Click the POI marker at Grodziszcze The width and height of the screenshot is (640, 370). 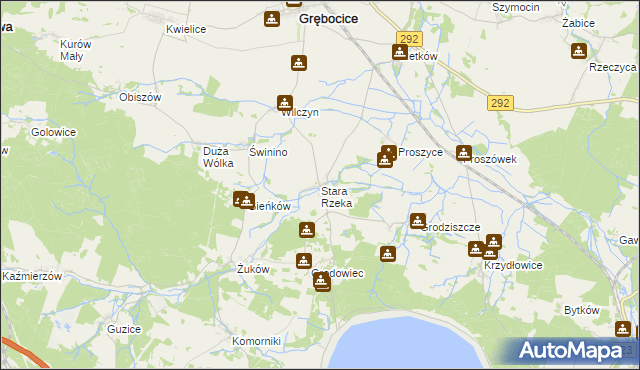418,221
